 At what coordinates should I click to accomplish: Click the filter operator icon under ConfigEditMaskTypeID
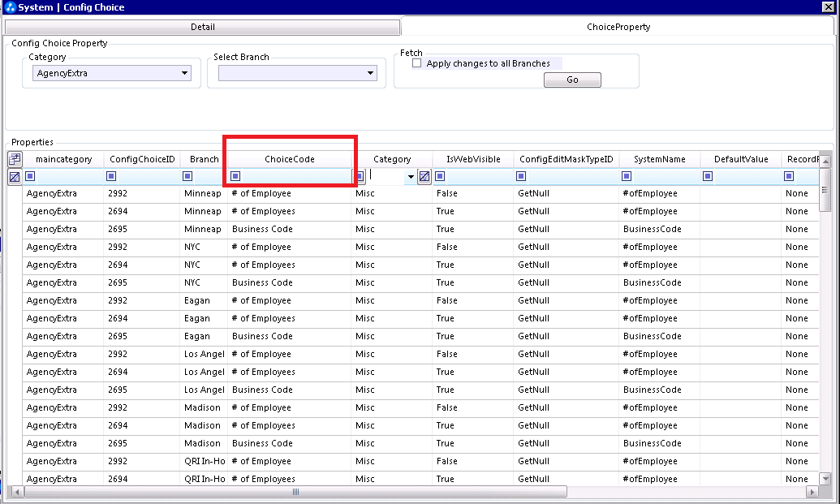pos(521,176)
